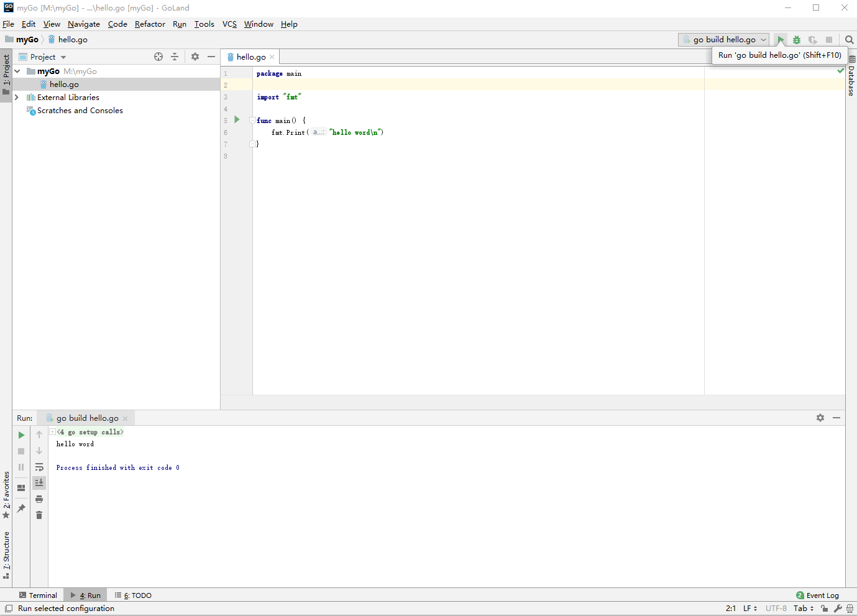This screenshot has width=857, height=616.
Task: Expand the '4 go setup calls' folded output
Action: pos(53,432)
